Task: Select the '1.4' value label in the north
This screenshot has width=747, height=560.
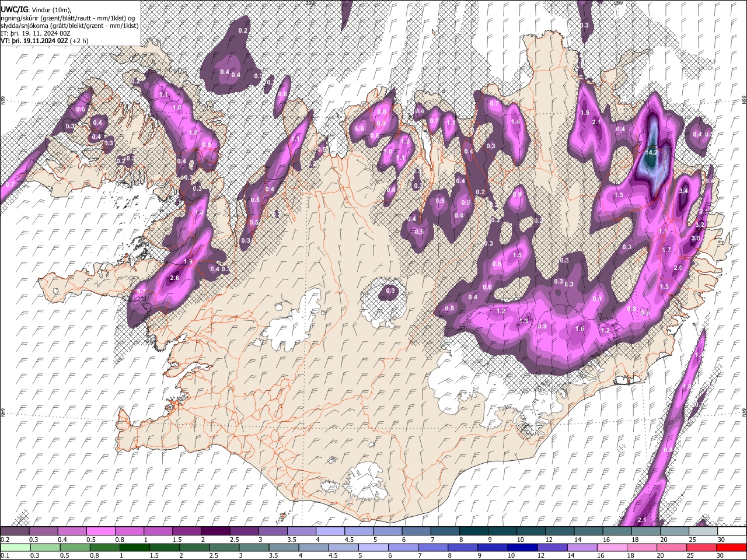Action: (x=515, y=122)
